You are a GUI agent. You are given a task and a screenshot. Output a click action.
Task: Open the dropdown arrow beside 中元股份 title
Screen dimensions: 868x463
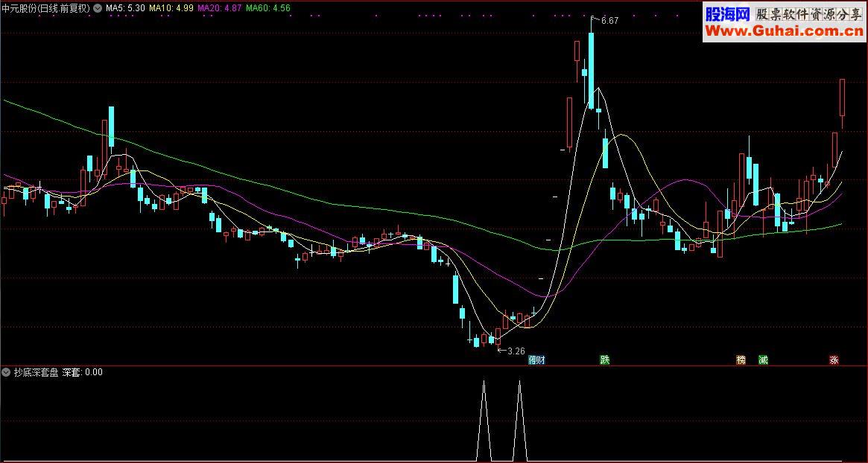pos(98,8)
